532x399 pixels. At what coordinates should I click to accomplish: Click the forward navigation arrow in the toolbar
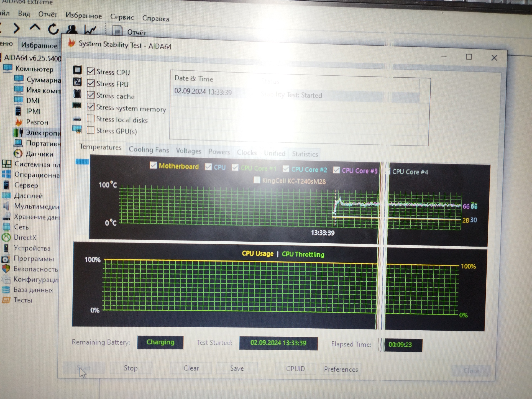click(x=17, y=29)
